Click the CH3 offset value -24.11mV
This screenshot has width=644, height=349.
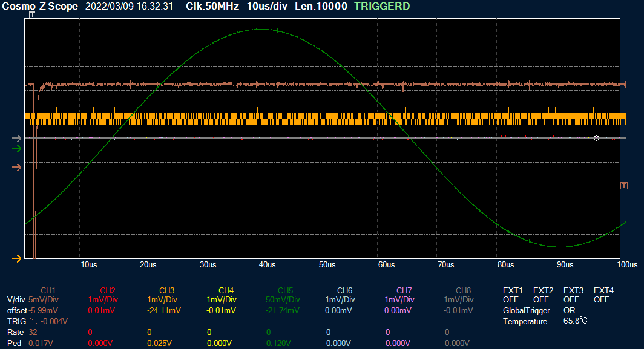[163, 310]
